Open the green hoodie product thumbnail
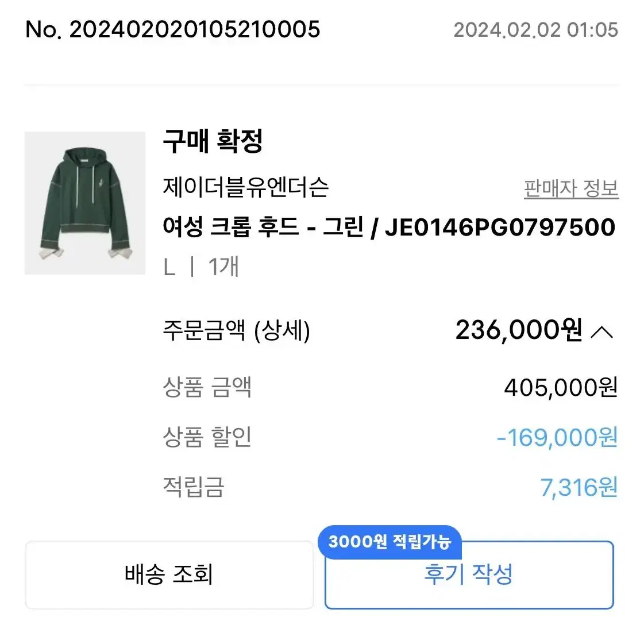644x644 pixels. click(x=85, y=203)
